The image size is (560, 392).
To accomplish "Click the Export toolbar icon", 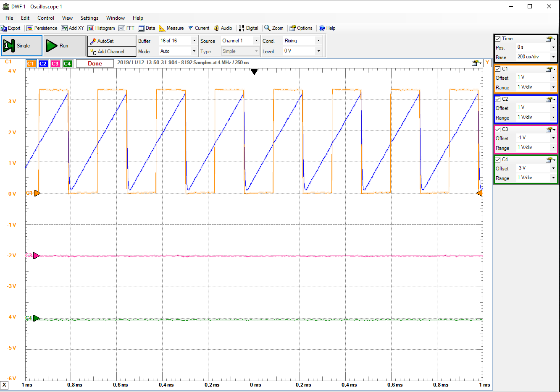I will coord(11,28).
